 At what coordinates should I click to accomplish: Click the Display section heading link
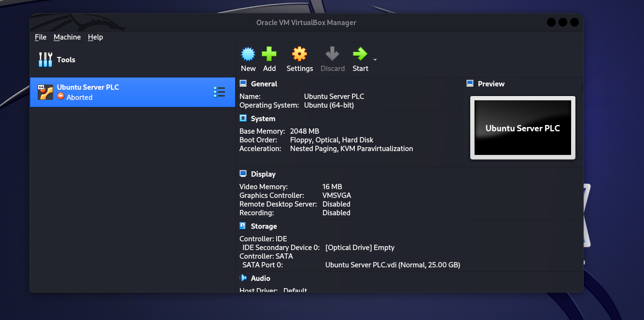[263, 174]
